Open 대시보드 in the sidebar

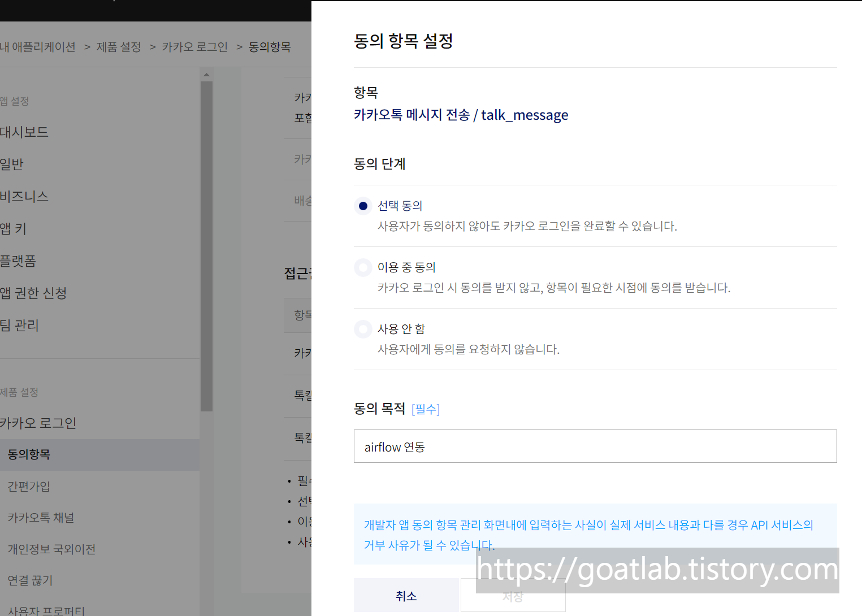pyautogui.click(x=24, y=132)
